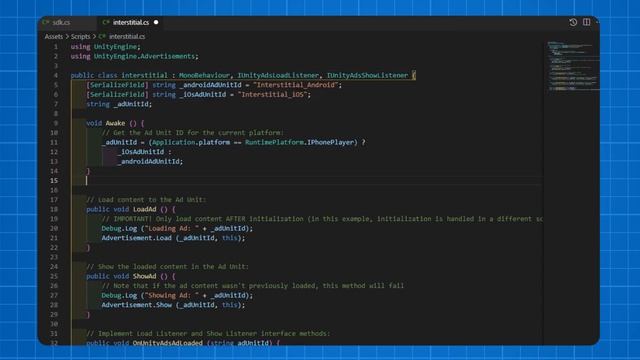
Task: Place cursor on 'using UnityEngine;' line
Action: tap(105, 47)
